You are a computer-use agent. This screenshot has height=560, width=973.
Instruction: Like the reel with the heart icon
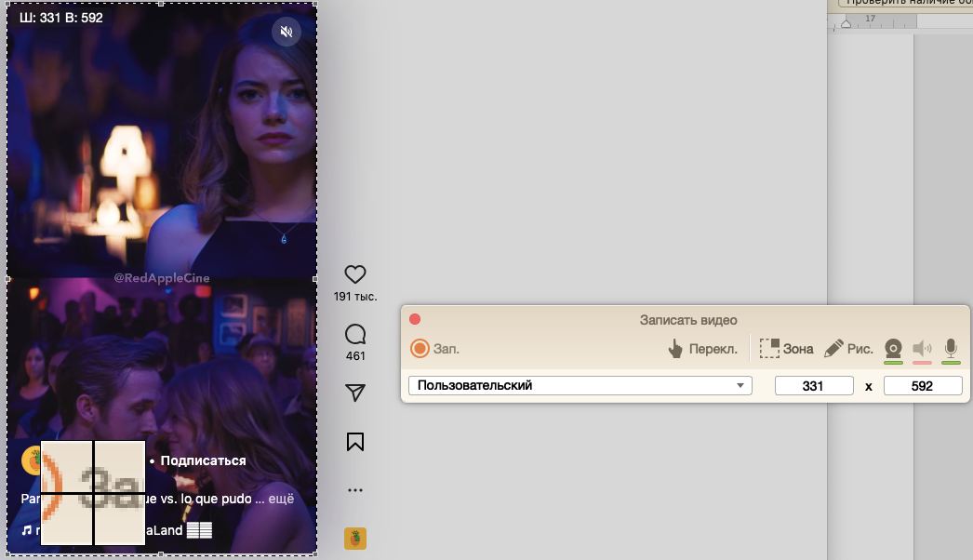(x=354, y=274)
